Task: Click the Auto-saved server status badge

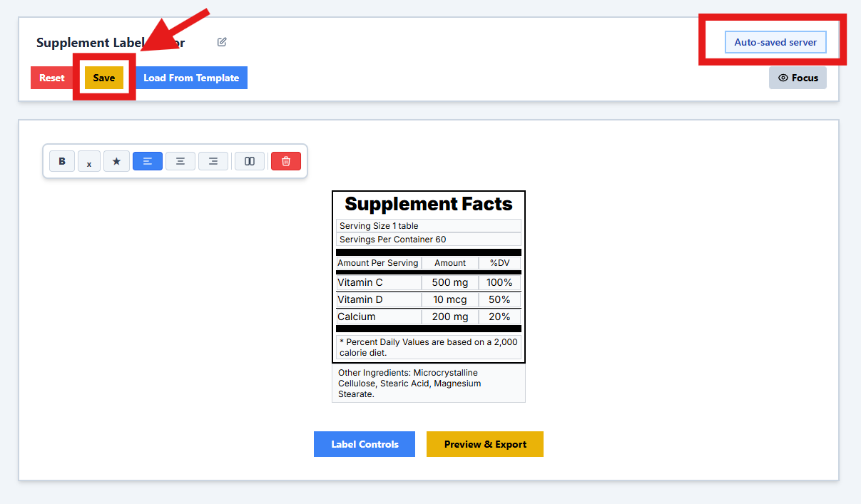Action: (775, 42)
